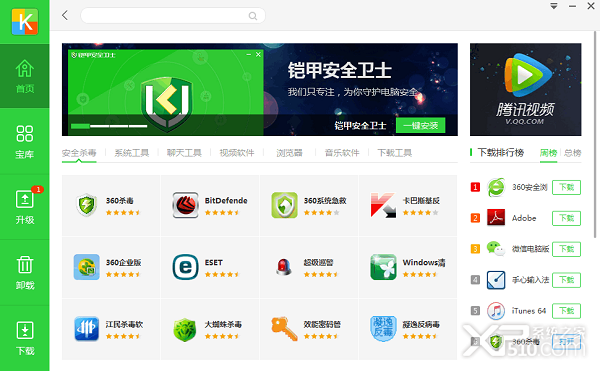Select the 聊天工具 category tab
The width and height of the screenshot is (600, 371).
[x=184, y=153]
